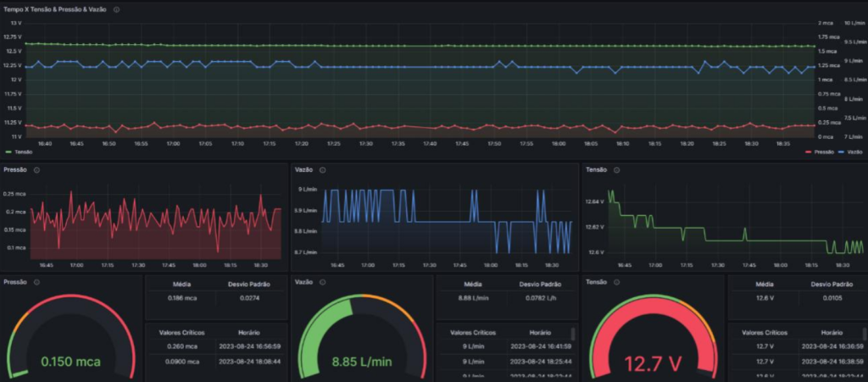Click the 8.85 L/min gauge reading
This screenshot has height=382, width=868.
click(x=362, y=362)
